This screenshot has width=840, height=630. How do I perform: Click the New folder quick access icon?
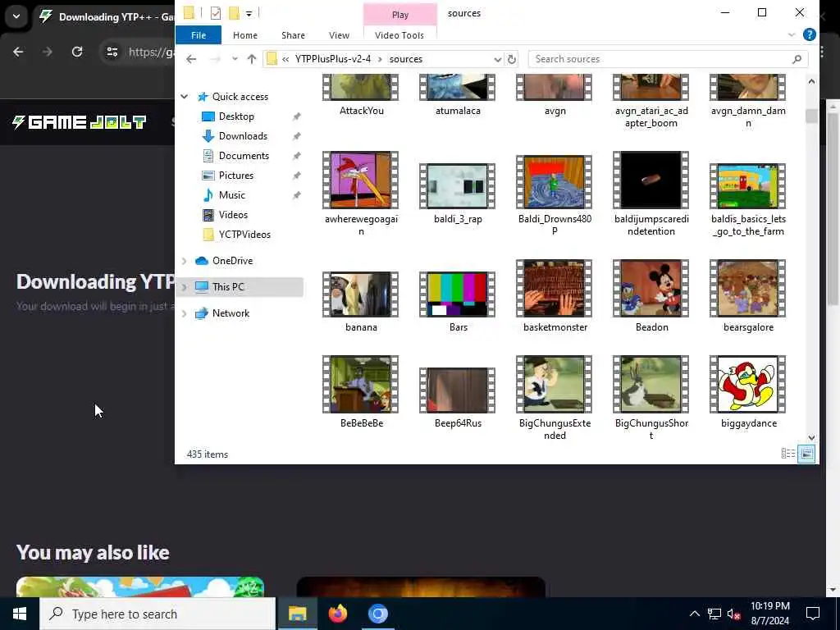pyautogui.click(x=234, y=13)
